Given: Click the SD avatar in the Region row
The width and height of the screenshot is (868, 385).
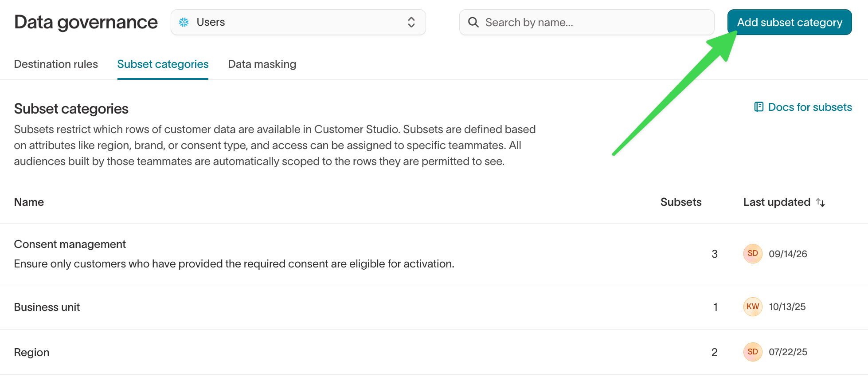Looking at the screenshot, I should pos(753,352).
